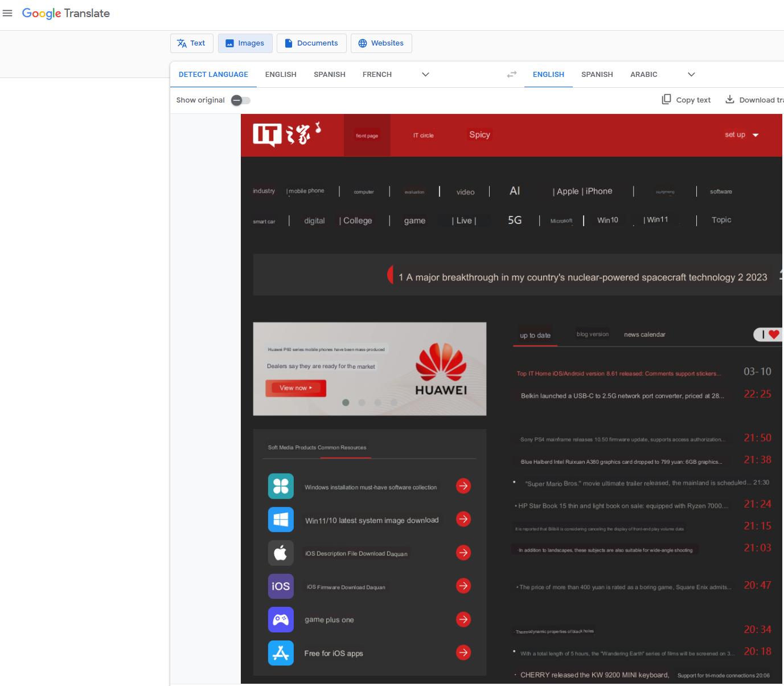This screenshot has height=686, width=784.
Task: Open the Belkin USB-C converter news link
Action: point(621,395)
